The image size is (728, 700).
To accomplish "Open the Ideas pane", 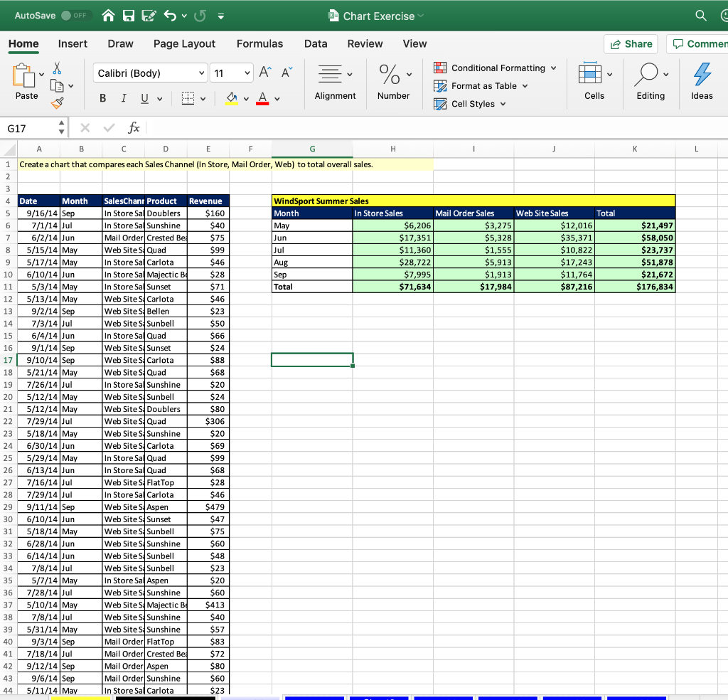I will [x=701, y=80].
